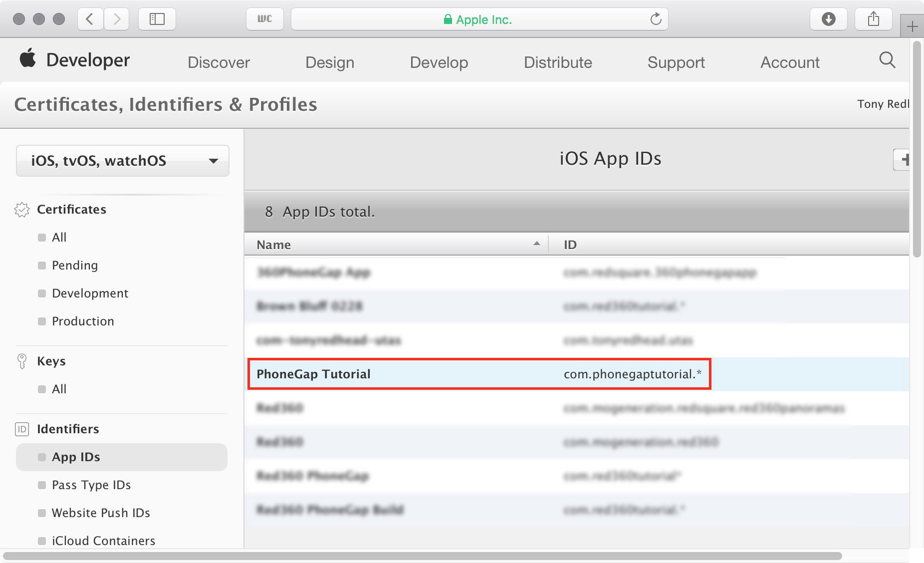Open the Distribute menu

(558, 62)
